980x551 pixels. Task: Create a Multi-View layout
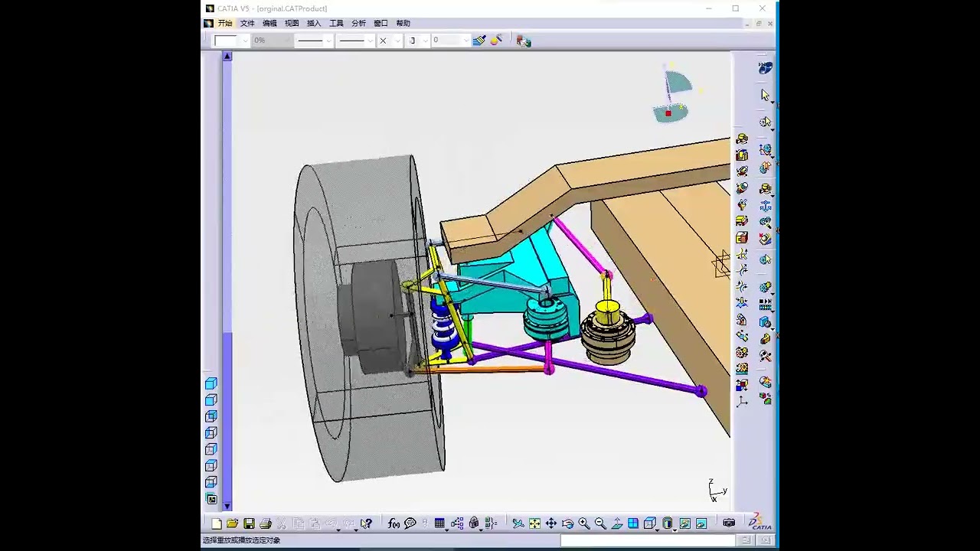[x=633, y=523]
